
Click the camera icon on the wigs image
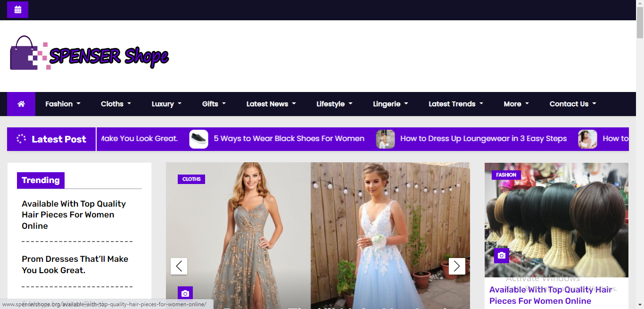502,255
